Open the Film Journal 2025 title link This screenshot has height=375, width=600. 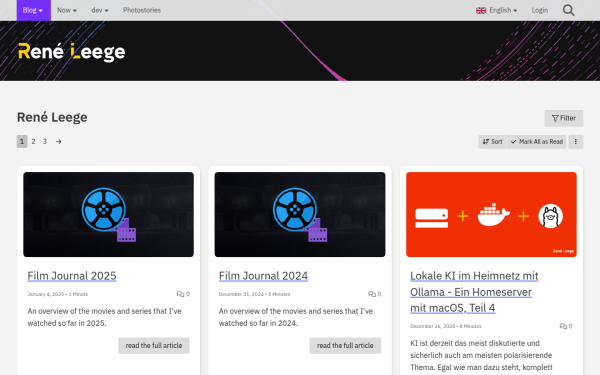[x=72, y=276]
